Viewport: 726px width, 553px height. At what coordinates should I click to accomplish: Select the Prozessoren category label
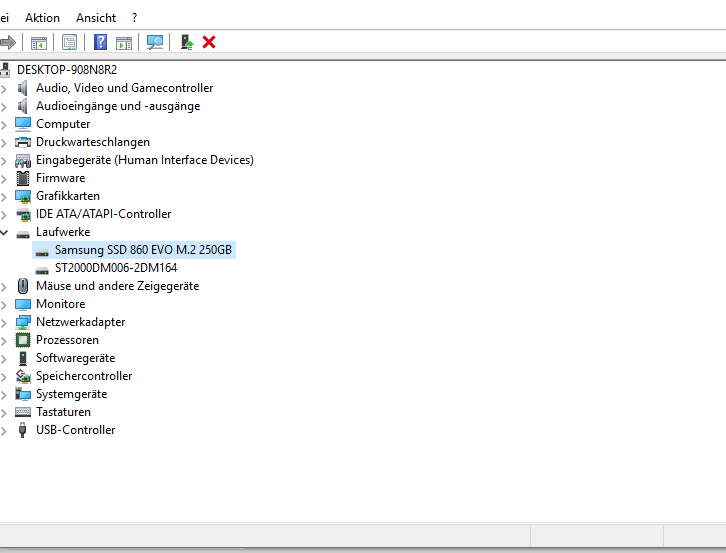point(68,340)
